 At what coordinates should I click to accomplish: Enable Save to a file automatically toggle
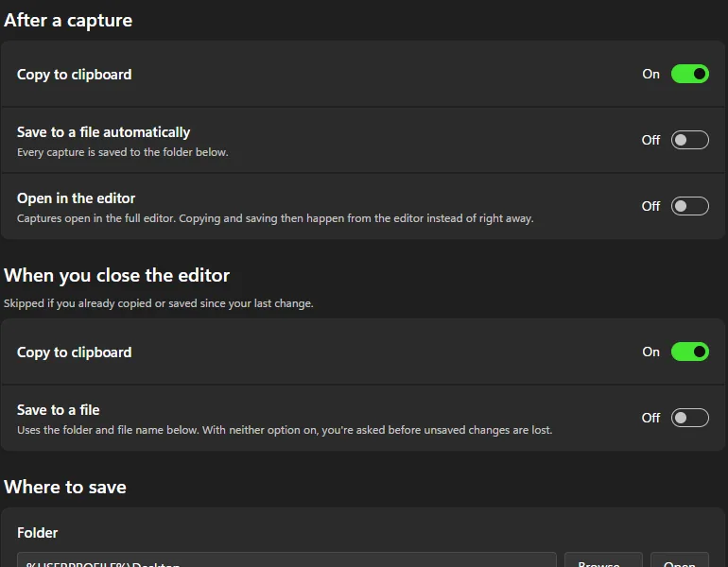tap(689, 140)
